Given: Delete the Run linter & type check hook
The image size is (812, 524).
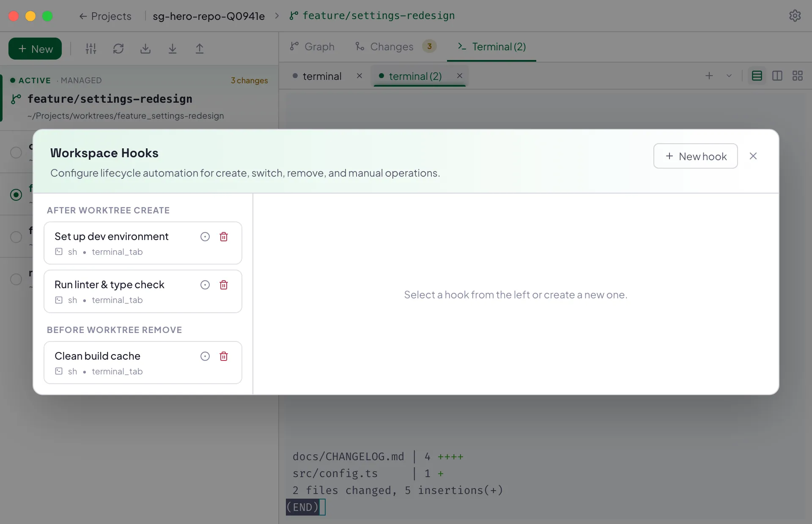Looking at the screenshot, I should pos(224,285).
